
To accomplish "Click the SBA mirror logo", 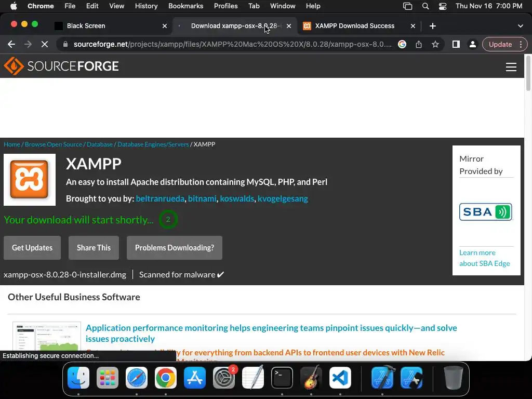I will click(486, 212).
